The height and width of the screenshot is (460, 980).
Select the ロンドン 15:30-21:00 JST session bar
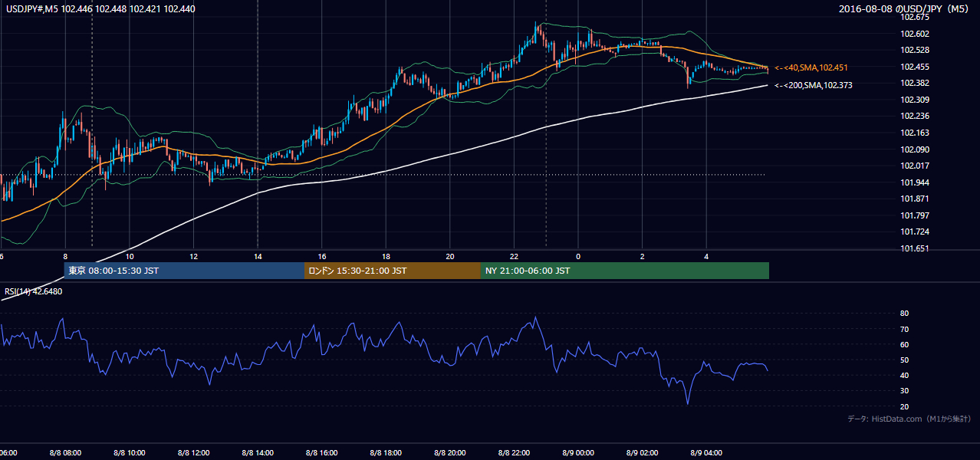(393, 271)
